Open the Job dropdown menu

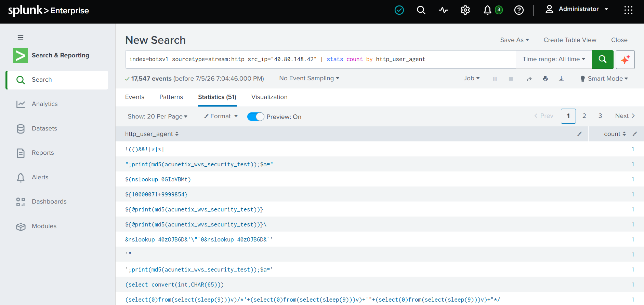pos(472,79)
